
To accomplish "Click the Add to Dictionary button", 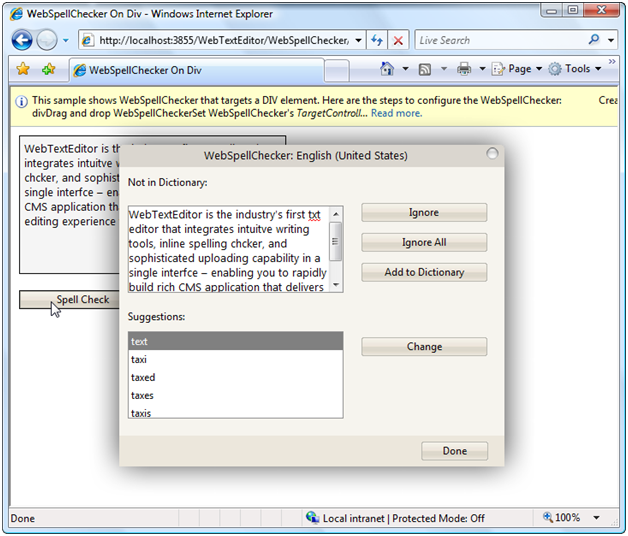I will pyautogui.click(x=424, y=272).
